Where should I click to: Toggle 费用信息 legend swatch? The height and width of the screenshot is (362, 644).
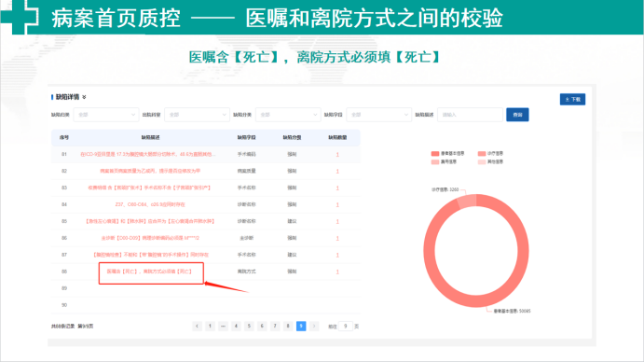435,162
